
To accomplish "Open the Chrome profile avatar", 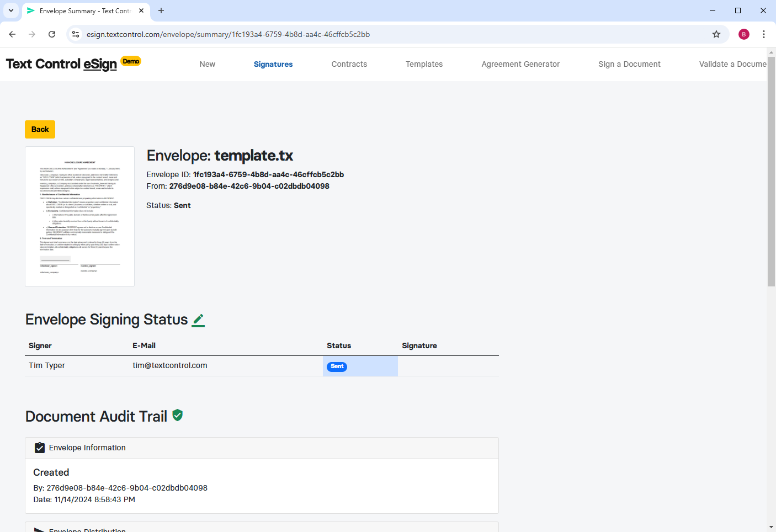I will [x=744, y=34].
